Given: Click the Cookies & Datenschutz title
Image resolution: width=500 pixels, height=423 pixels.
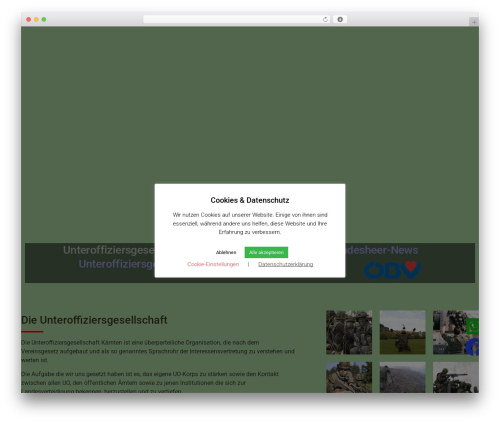Looking at the screenshot, I should click(250, 200).
